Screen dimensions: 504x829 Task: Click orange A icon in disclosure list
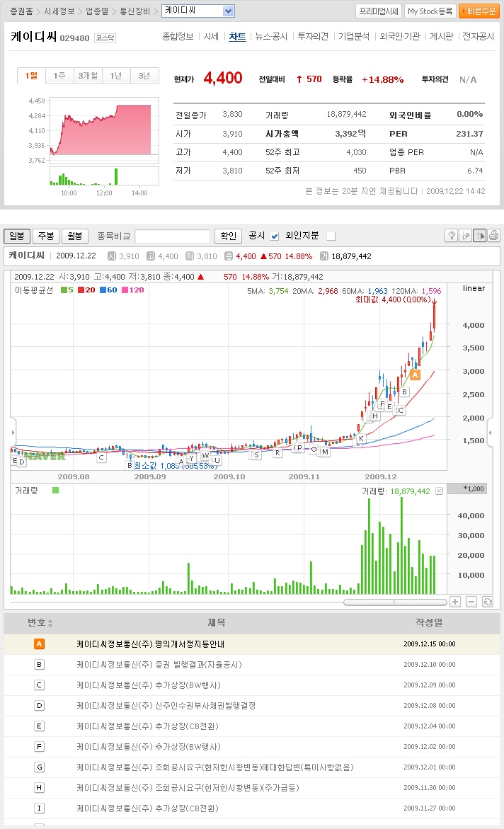click(39, 644)
